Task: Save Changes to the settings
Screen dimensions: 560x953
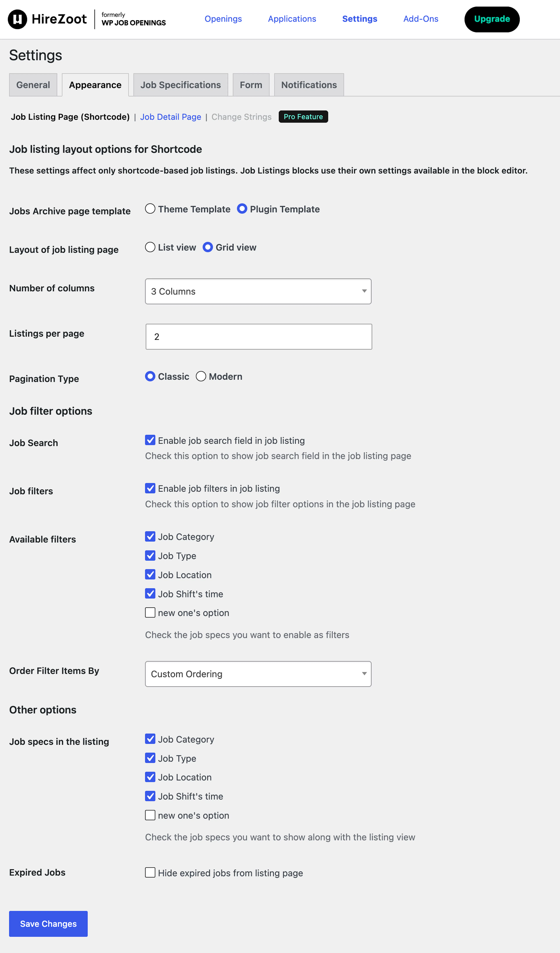Action: pos(48,924)
